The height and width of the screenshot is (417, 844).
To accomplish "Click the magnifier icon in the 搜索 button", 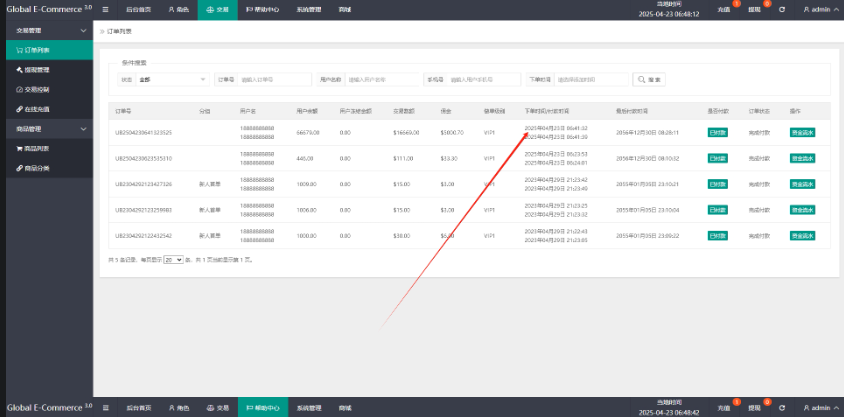I will [642, 80].
